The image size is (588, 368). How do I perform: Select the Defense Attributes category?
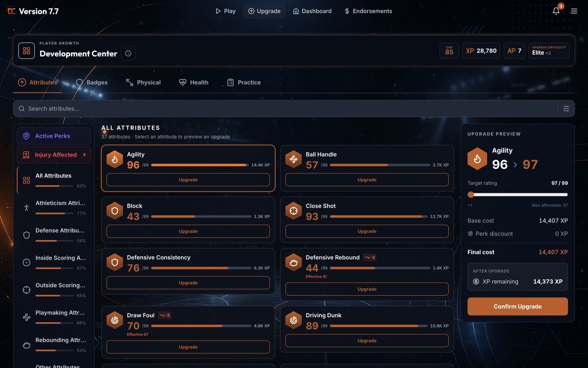pyautogui.click(x=54, y=235)
